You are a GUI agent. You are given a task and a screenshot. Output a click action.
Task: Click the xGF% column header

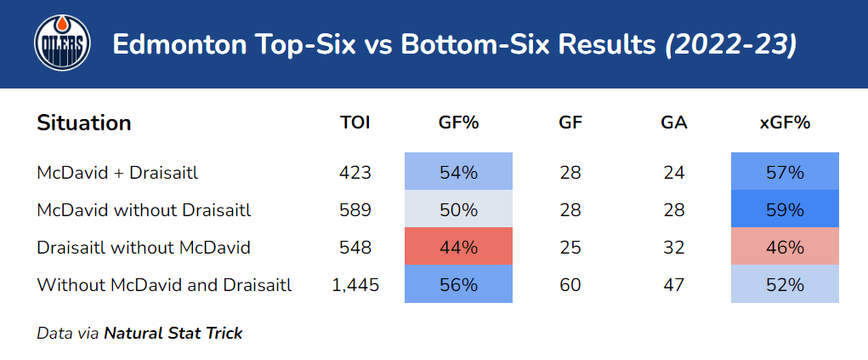click(x=784, y=123)
